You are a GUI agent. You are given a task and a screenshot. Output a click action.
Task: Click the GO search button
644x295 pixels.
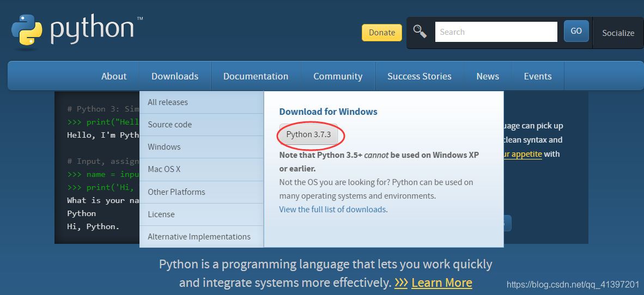pyautogui.click(x=576, y=31)
